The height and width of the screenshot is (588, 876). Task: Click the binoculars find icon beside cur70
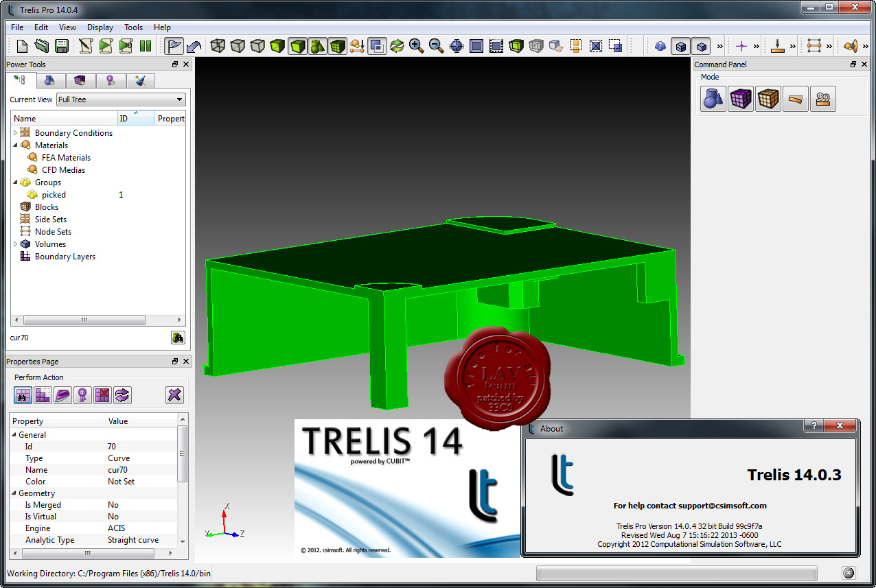coord(178,338)
